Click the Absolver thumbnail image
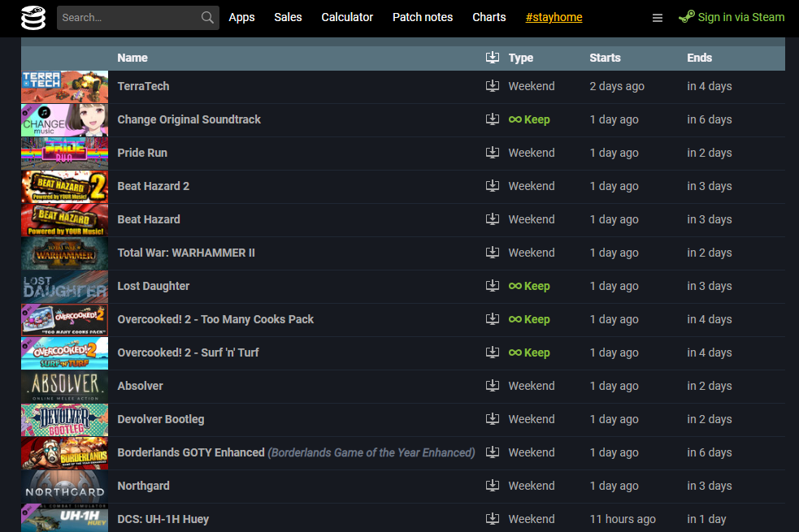The width and height of the screenshot is (799, 532). coord(65,387)
